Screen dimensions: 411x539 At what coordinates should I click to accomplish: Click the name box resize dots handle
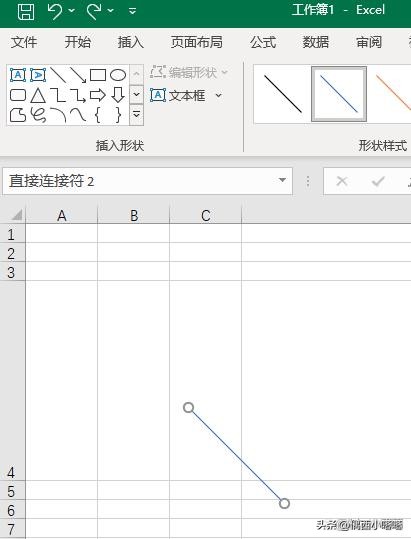click(308, 181)
